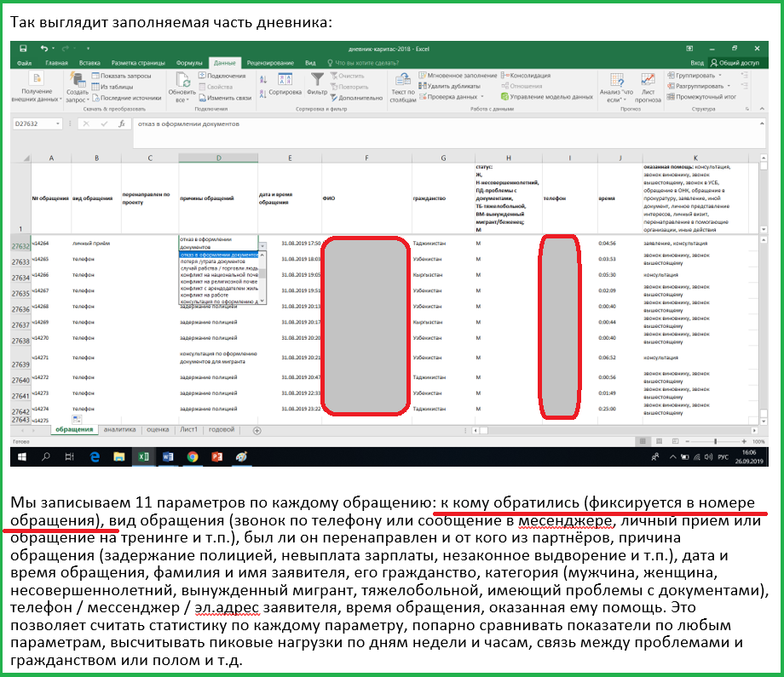Click the Текст по столбцам icon
This screenshot has width=784, height=677.
coord(402,80)
